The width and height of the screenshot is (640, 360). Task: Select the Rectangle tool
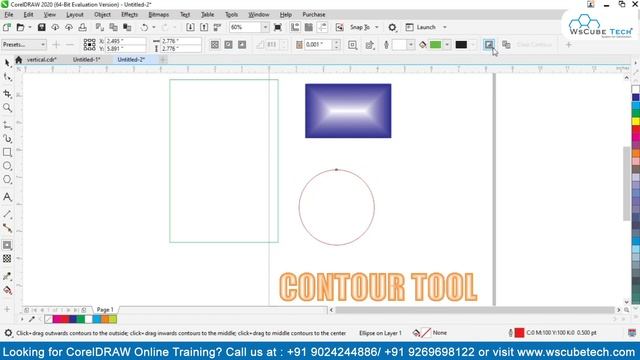click(7, 152)
